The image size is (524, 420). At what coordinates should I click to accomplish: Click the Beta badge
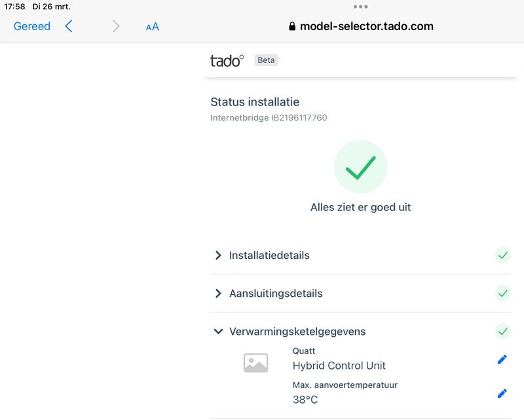[x=266, y=60]
